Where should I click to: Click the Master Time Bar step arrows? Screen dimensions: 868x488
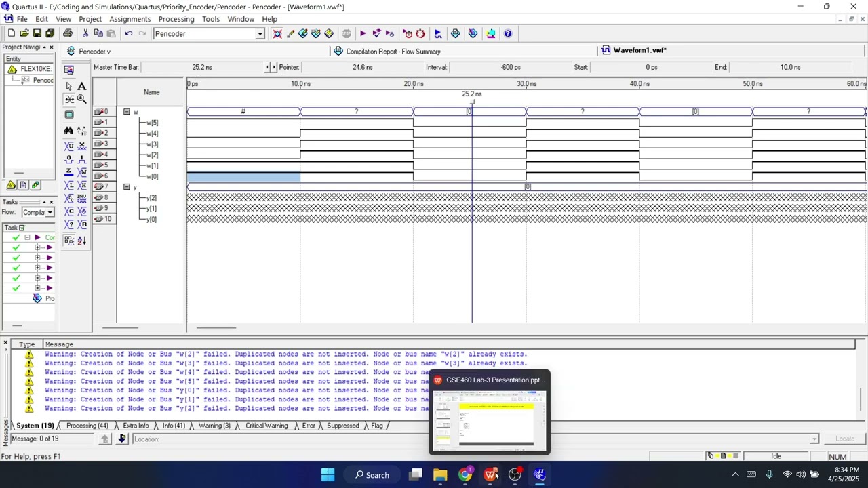click(x=271, y=67)
